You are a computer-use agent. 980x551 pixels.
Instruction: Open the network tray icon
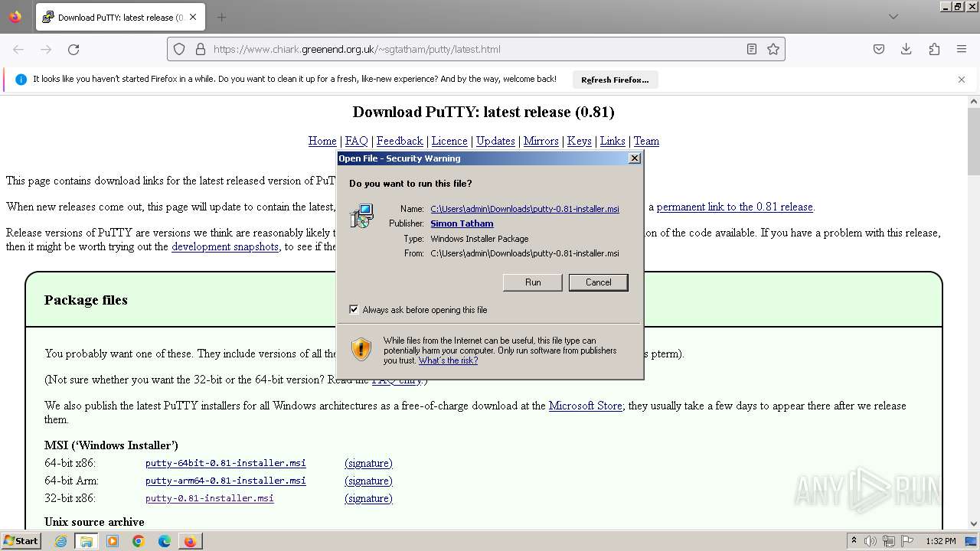point(889,541)
